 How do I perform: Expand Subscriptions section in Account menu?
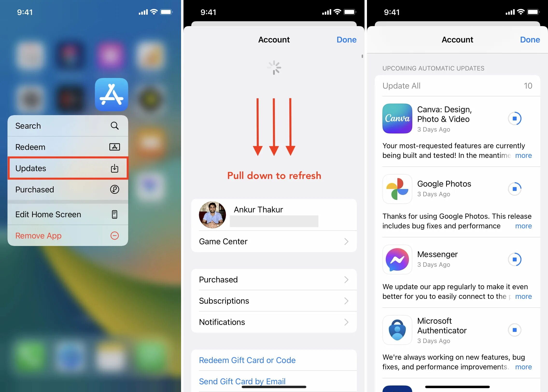[274, 301]
